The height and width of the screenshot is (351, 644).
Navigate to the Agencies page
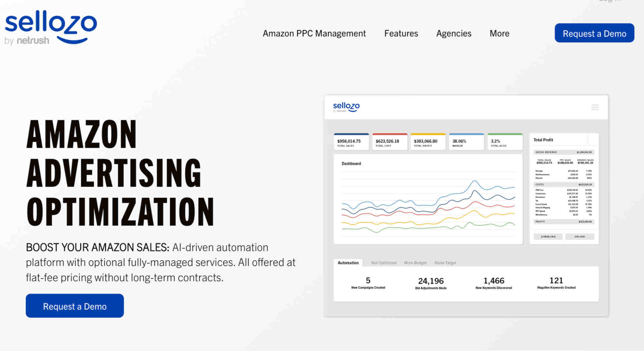click(x=453, y=33)
